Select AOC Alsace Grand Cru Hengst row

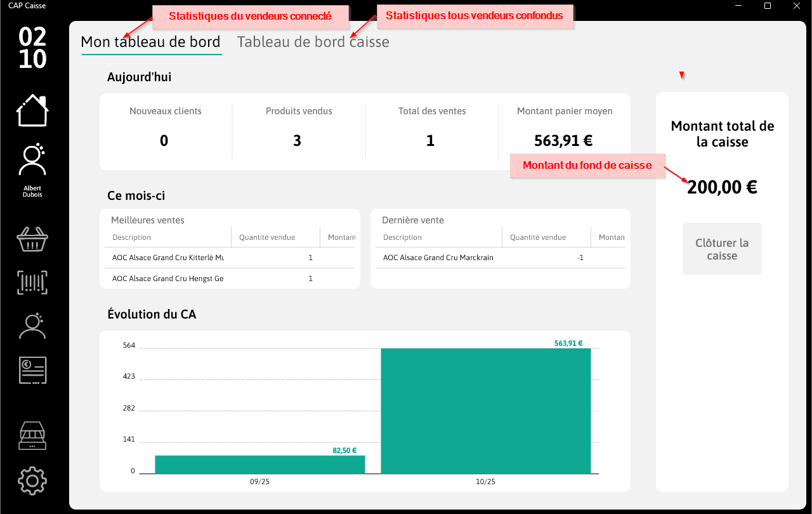coord(230,279)
